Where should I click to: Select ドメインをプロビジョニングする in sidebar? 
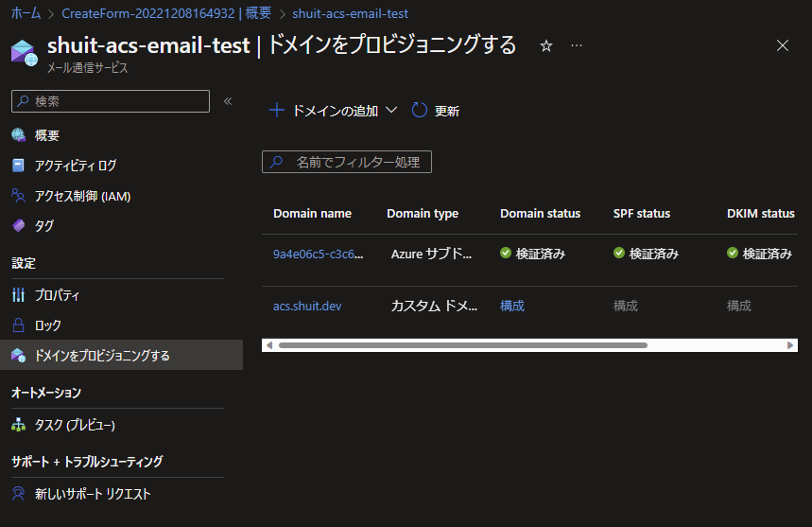pyautogui.click(x=122, y=355)
